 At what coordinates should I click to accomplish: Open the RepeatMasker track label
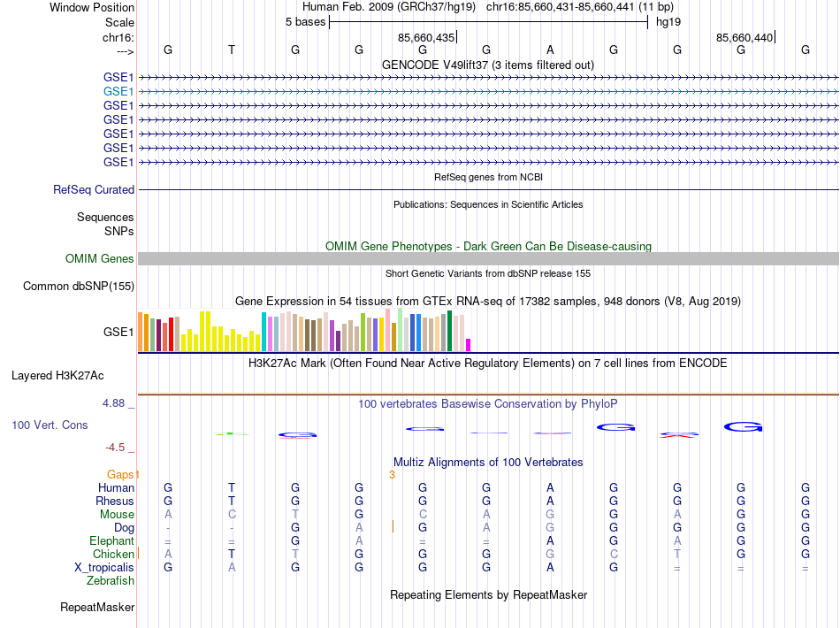pos(97,607)
